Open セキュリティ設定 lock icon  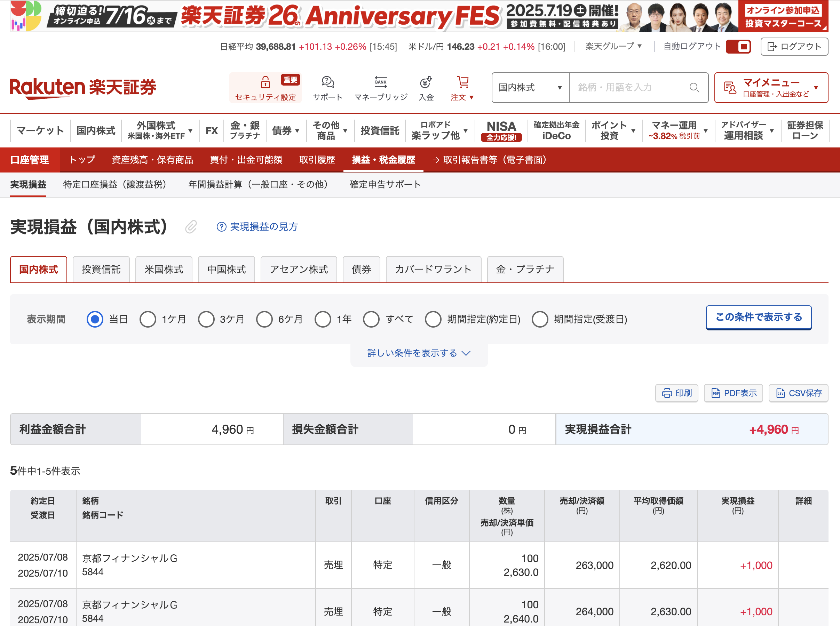click(265, 82)
